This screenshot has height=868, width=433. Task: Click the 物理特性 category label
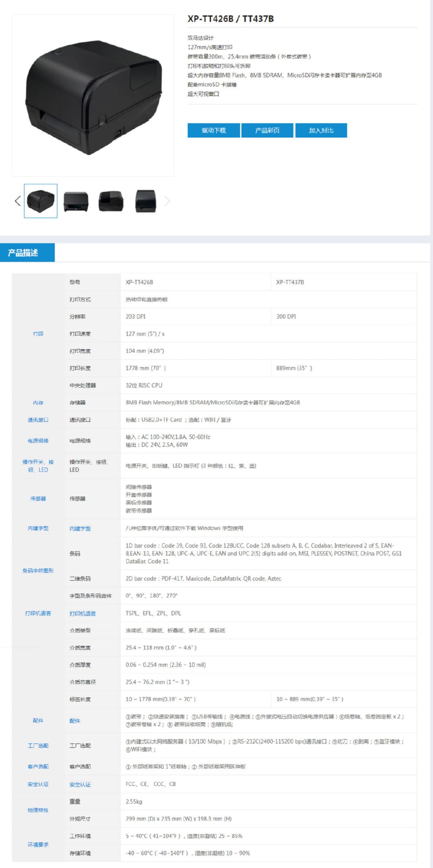[x=38, y=810]
